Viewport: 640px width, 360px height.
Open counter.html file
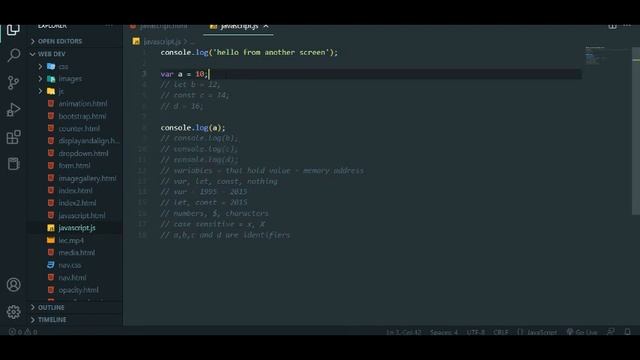[79, 129]
